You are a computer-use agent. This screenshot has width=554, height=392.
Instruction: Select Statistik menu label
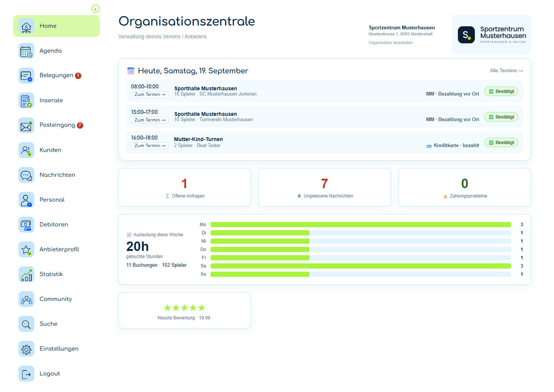pos(51,274)
